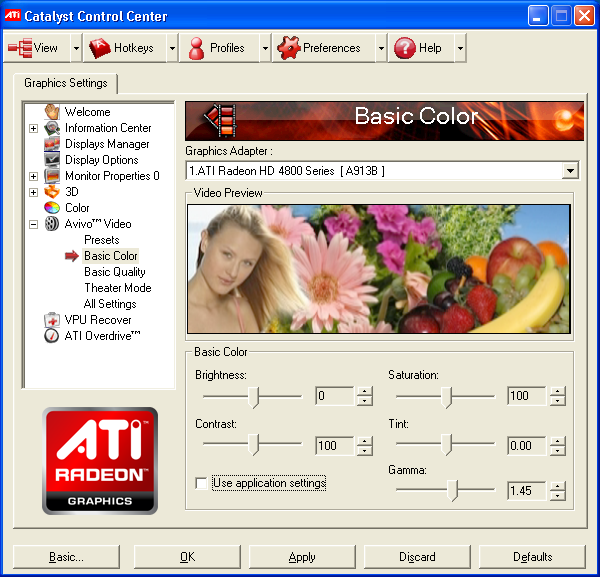Click the Display Options icon
600x577 pixels.
52,160
